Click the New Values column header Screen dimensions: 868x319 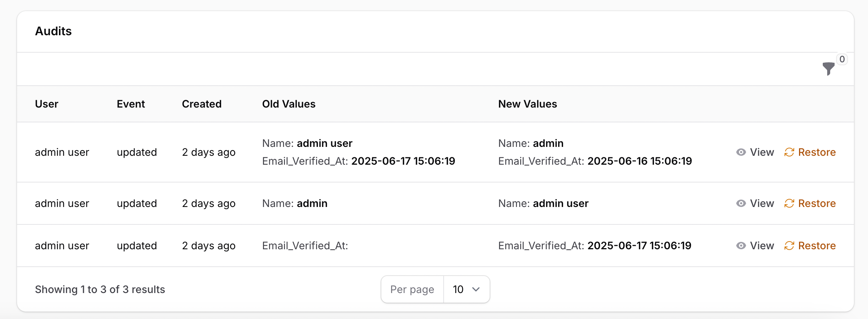click(x=527, y=104)
